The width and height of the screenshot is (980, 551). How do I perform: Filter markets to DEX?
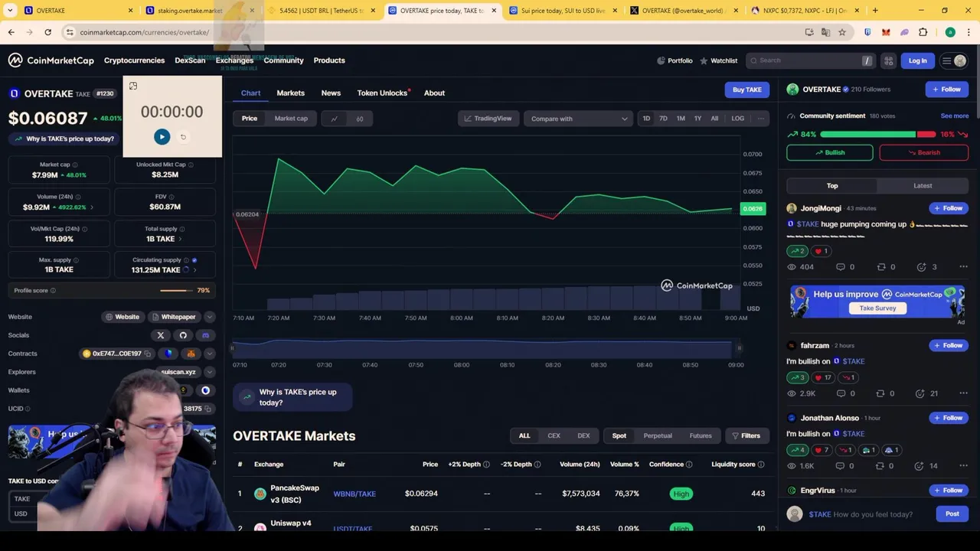click(x=583, y=436)
